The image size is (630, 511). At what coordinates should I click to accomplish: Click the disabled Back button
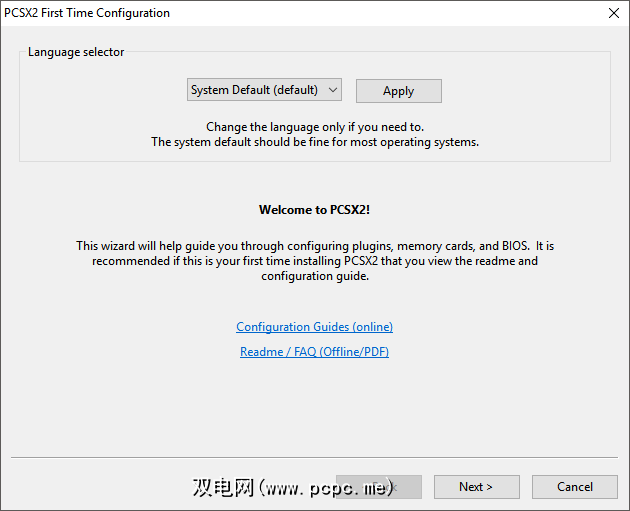coord(379,487)
